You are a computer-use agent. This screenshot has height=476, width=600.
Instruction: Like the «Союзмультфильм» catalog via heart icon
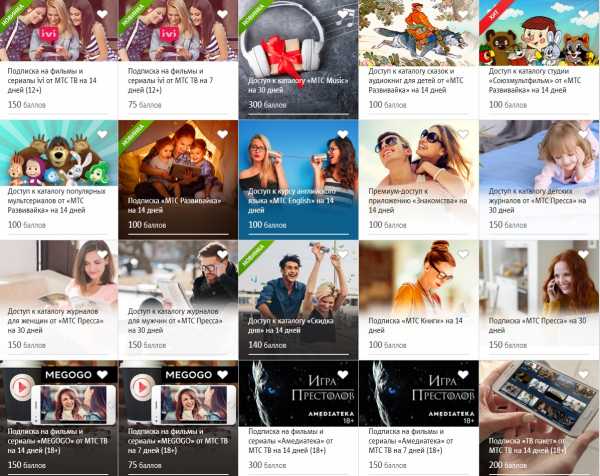[582, 15]
